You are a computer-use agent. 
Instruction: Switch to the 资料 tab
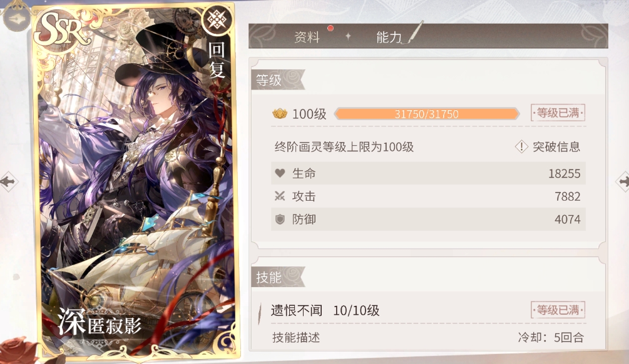coord(307,38)
